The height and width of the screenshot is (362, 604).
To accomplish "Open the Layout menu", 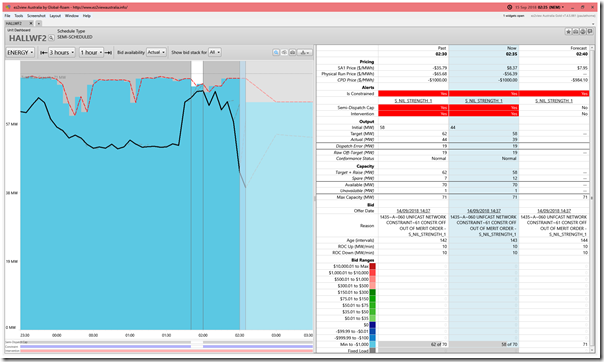I will click(55, 16).
